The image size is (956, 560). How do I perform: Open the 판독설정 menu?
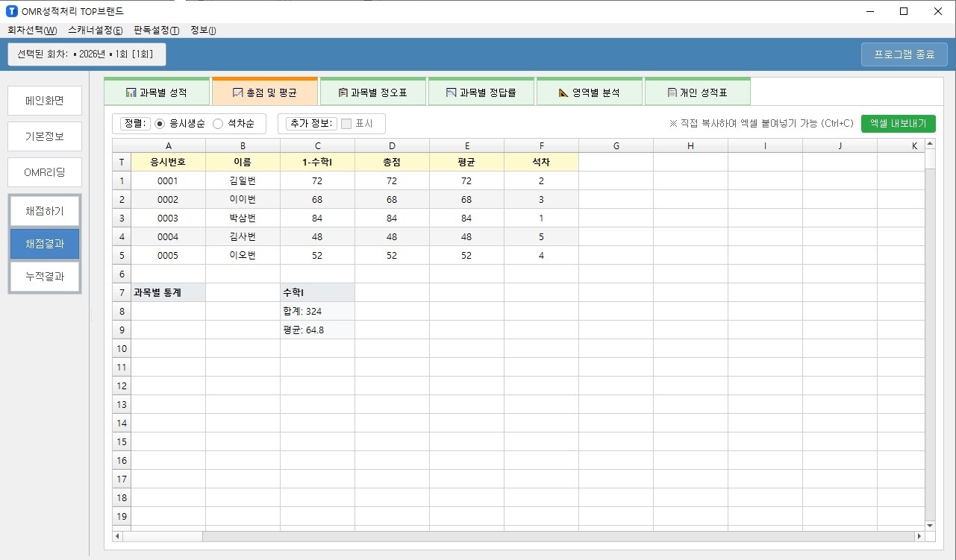[156, 31]
